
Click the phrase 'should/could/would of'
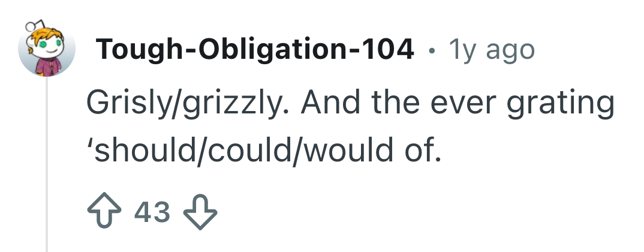(x=267, y=149)
